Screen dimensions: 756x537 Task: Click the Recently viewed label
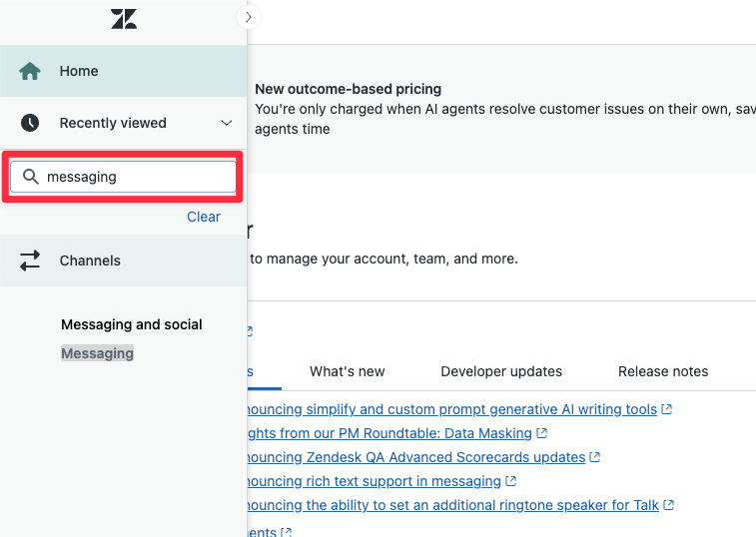pyautogui.click(x=113, y=123)
